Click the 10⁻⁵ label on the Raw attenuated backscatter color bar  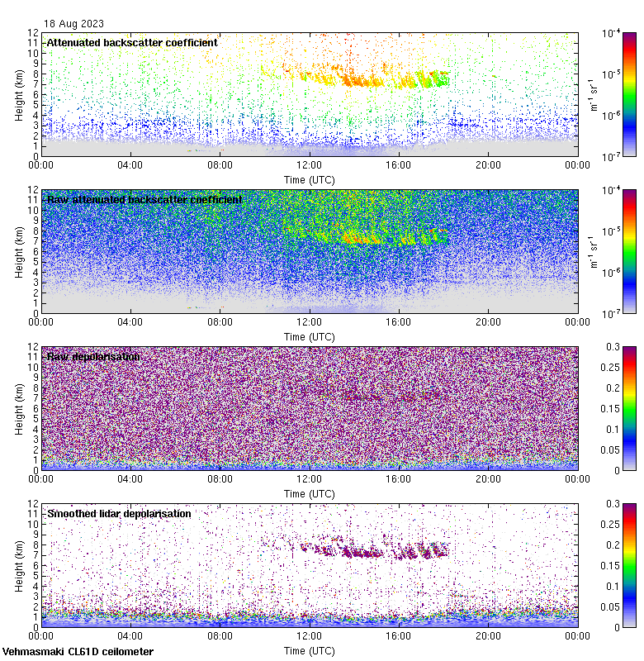611,231
